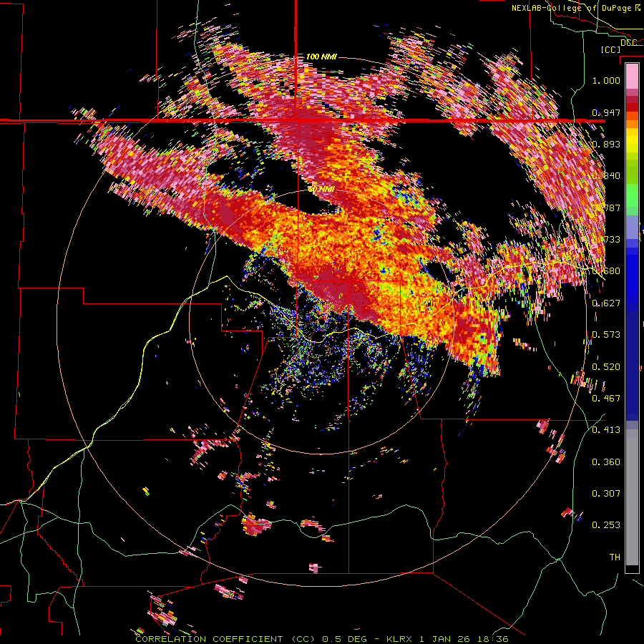Image resolution: width=644 pixels, height=644 pixels.
Task: Select the 0.520 scale value
Action: (x=606, y=367)
